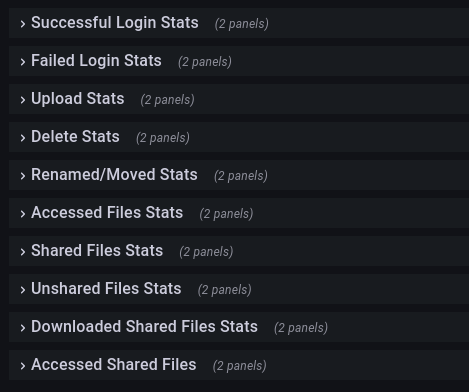Open the Downloaded Shared Files Stats title
The image size is (469, 392).
click(144, 327)
